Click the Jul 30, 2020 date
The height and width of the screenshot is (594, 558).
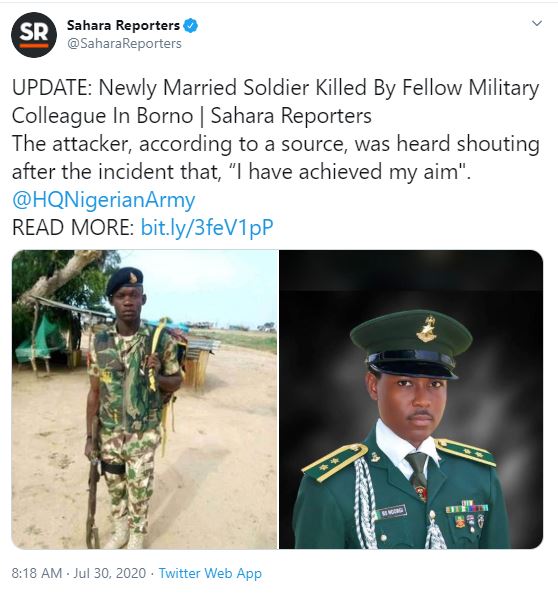coord(109,573)
